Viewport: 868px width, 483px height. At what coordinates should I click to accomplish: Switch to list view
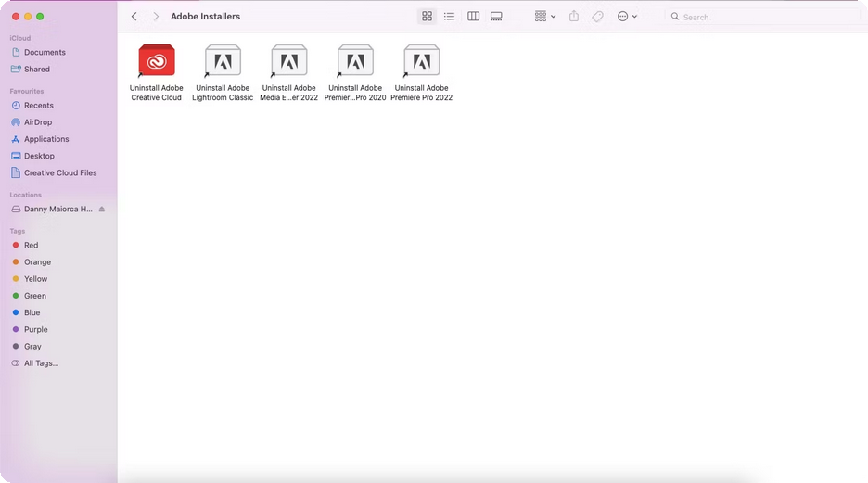(x=450, y=17)
